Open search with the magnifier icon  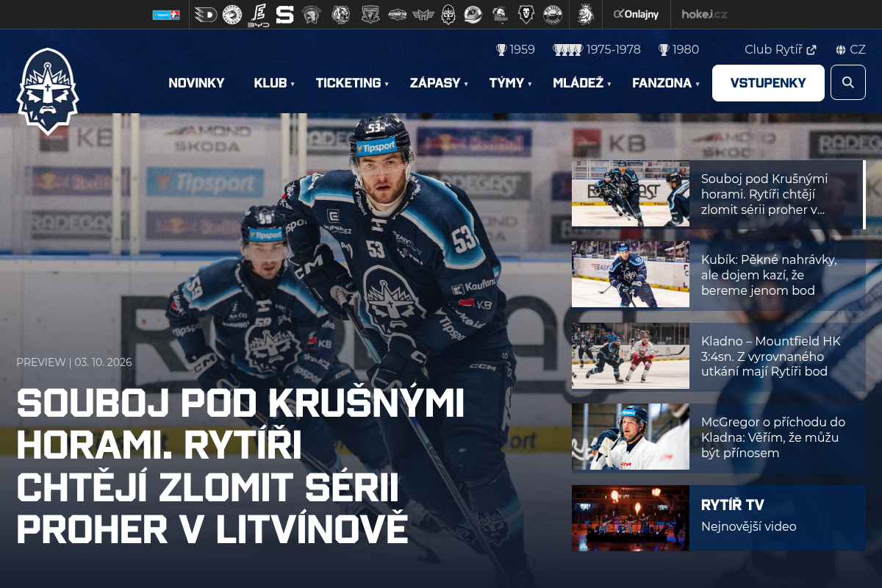848,82
